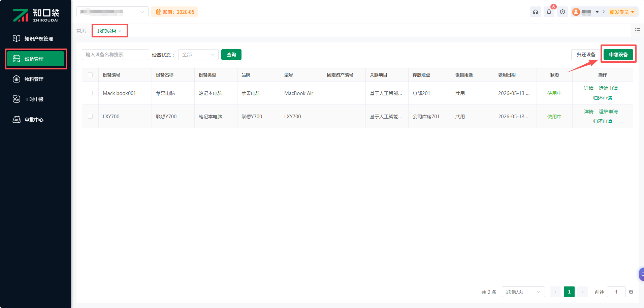Click the orange user avatar icon
This screenshot has height=308, width=644.
(x=576, y=12)
